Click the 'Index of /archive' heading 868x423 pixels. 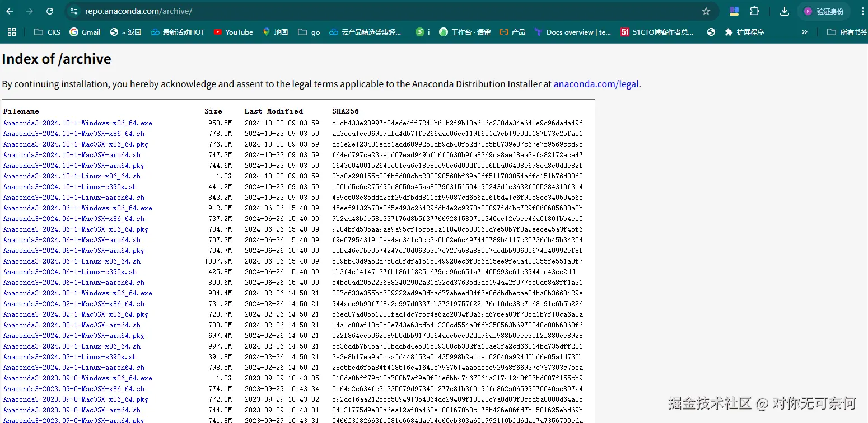pos(57,59)
